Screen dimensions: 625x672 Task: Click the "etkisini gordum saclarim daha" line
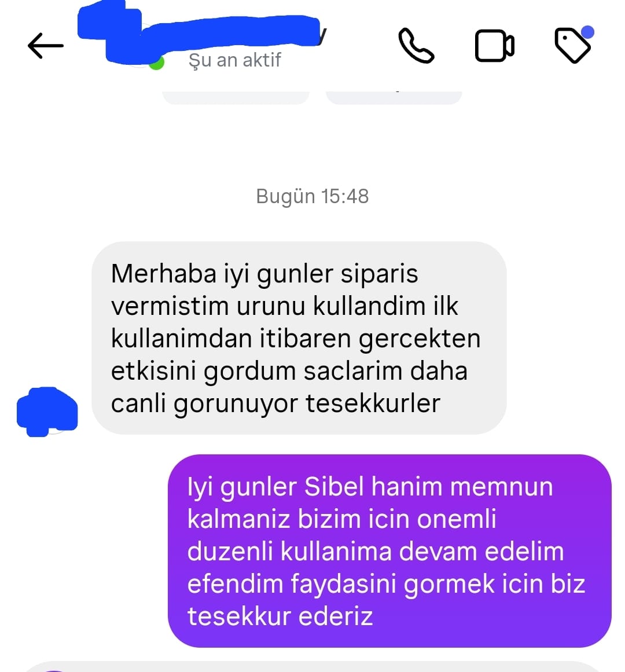(289, 371)
